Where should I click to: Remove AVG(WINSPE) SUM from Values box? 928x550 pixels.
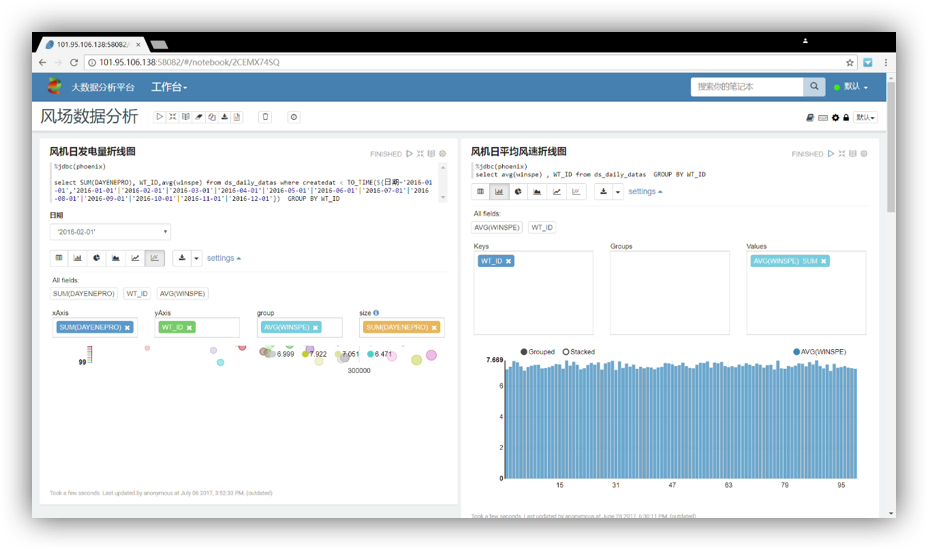(x=823, y=261)
